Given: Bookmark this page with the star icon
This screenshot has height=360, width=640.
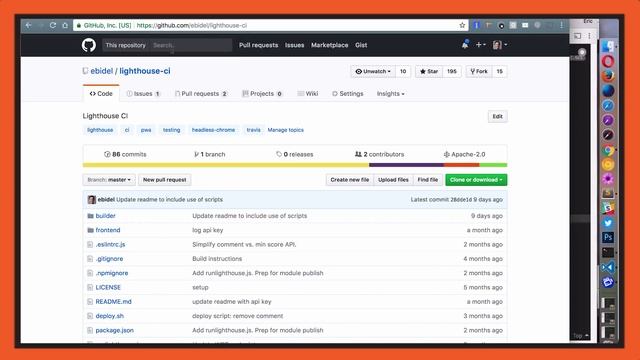Looking at the screenshot, I should pos(462,25).
